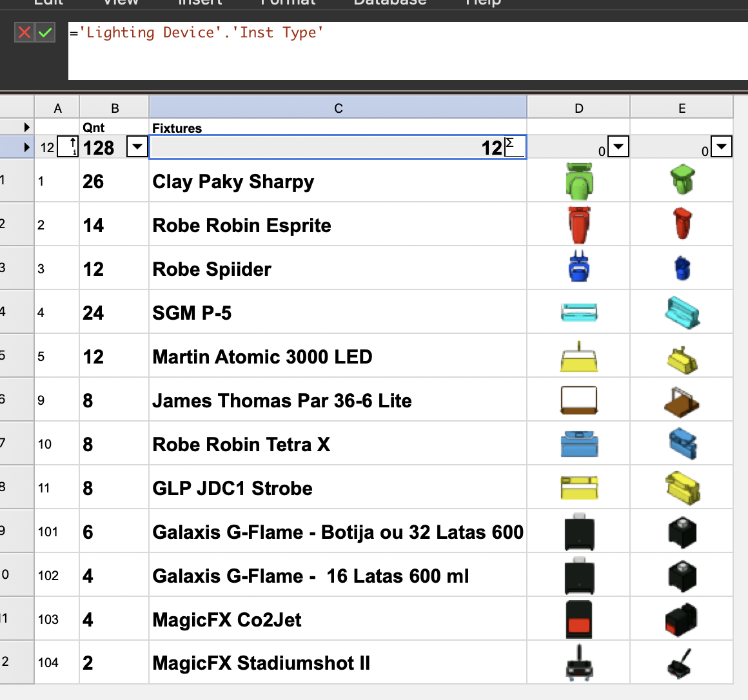Image resolution: width=748 pixels, height=700 pixels.
Task: Click the MagicFX Co2Jet front-view symbol
Action: coord(578,619)
